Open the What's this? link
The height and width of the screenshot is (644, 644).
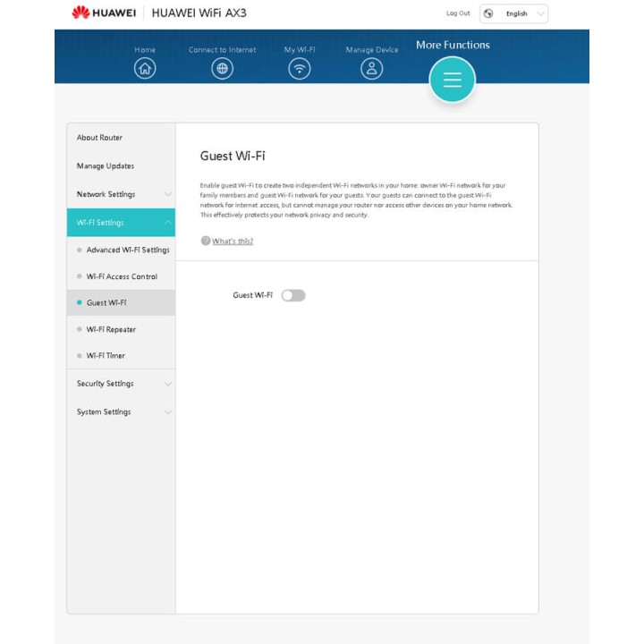coord(233,241)
